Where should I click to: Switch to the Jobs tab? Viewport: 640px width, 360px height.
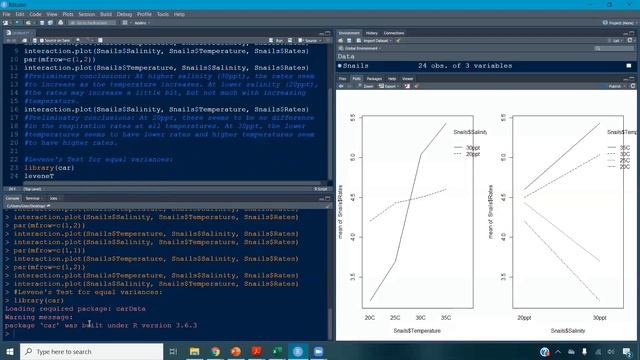pos(53,198)
